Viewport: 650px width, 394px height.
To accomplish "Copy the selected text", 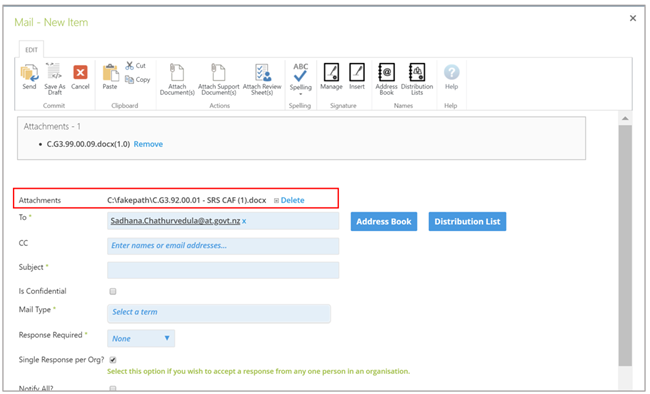I will pos(137,79).
